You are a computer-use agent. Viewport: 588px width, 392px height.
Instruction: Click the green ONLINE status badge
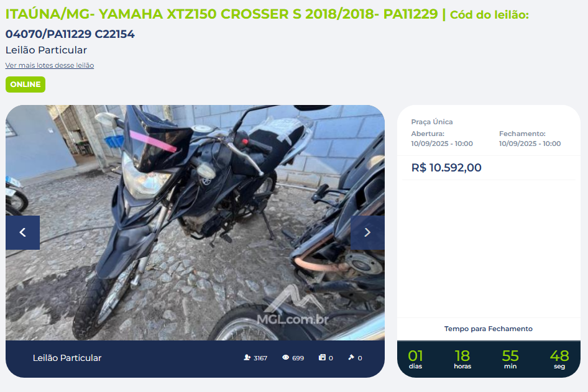coord(25,84)
